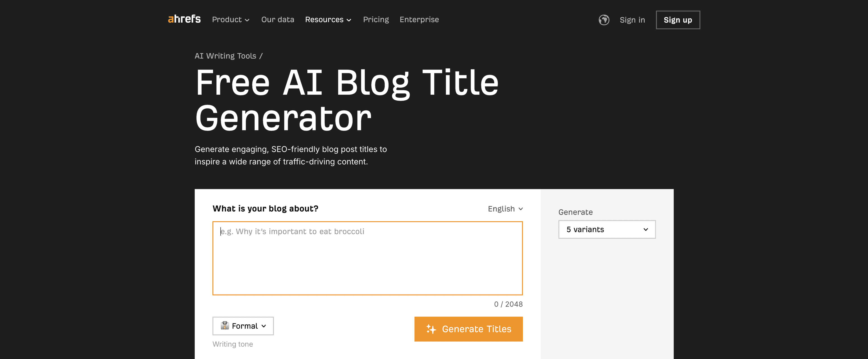The width and height of the screenshot is (868, 359).
Task: Click the chevron next to Resources
Action: pyautogui.click(x=349, y=20)
